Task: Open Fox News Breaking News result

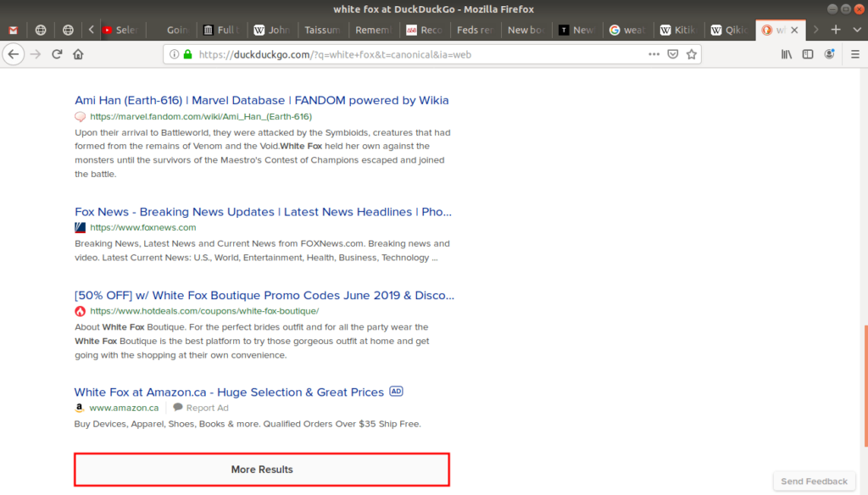Action: coord(263,212)
